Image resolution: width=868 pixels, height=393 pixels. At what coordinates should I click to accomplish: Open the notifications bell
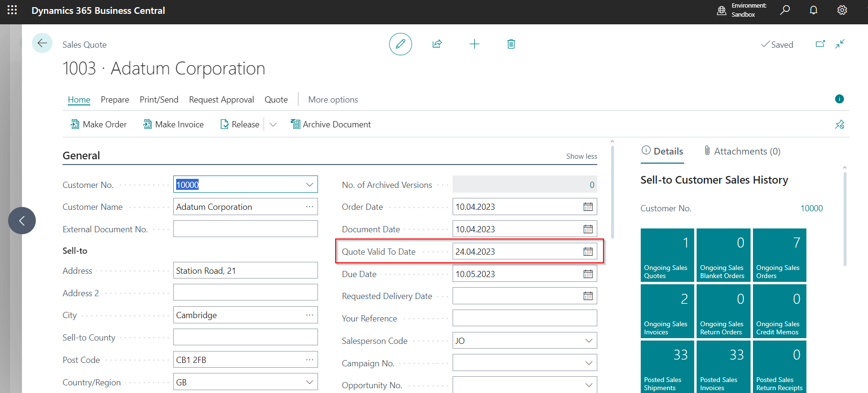pyautogui.click(x=814, y=10)
